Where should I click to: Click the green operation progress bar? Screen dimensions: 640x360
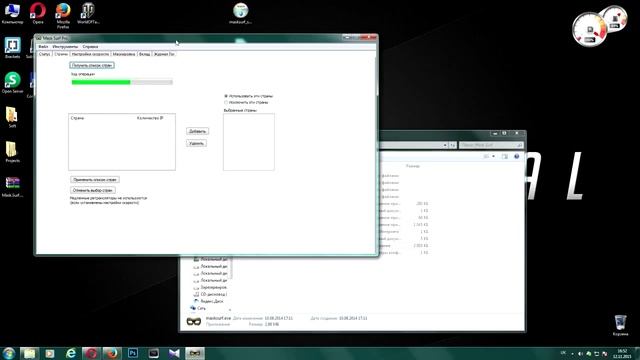click(x=122, y=82)
